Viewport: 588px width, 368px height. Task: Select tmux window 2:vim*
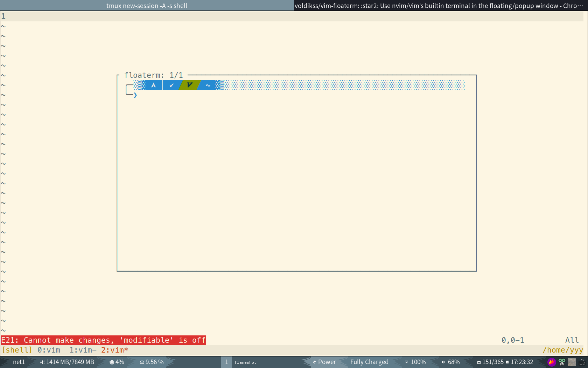pos(115,350)
